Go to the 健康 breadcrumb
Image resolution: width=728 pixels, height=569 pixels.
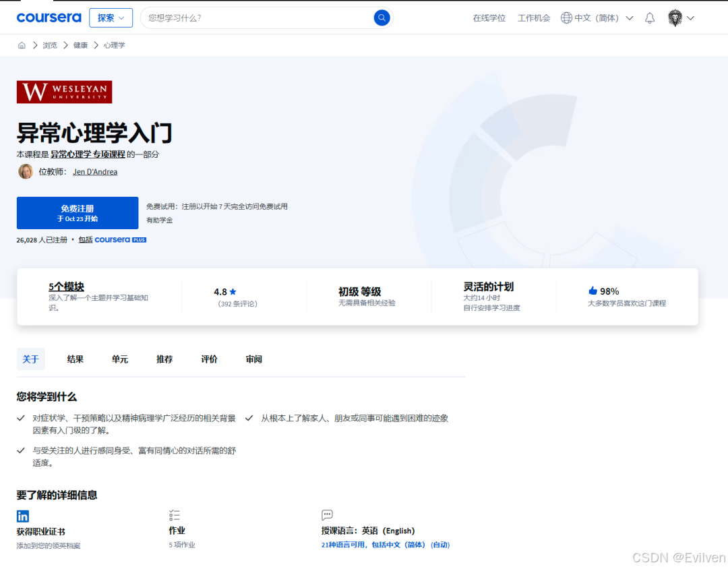80,45
